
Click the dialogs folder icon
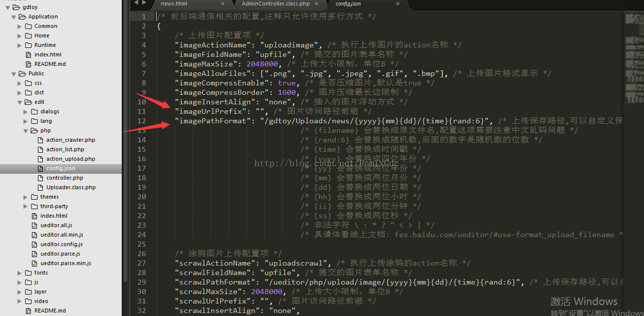[x=34, y=111]
